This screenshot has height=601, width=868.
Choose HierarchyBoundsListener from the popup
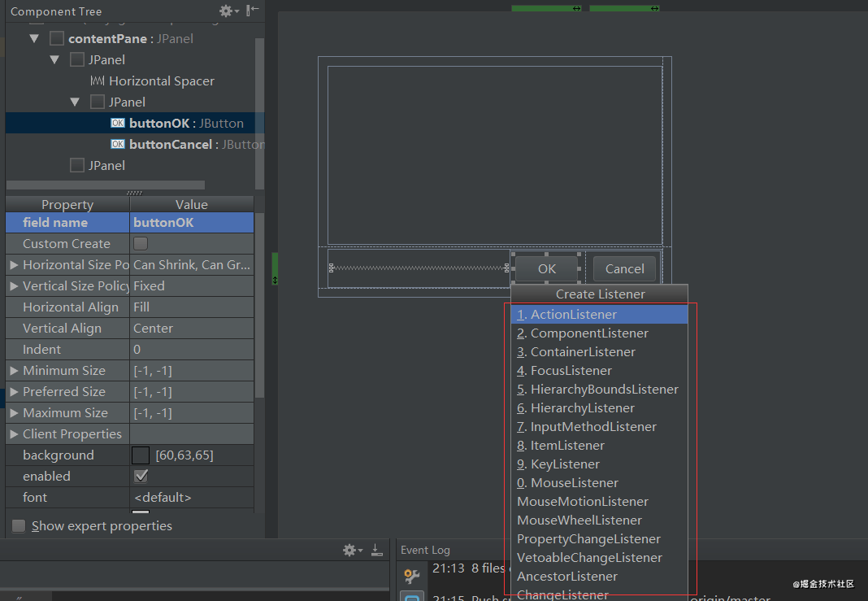pos(599,390)
